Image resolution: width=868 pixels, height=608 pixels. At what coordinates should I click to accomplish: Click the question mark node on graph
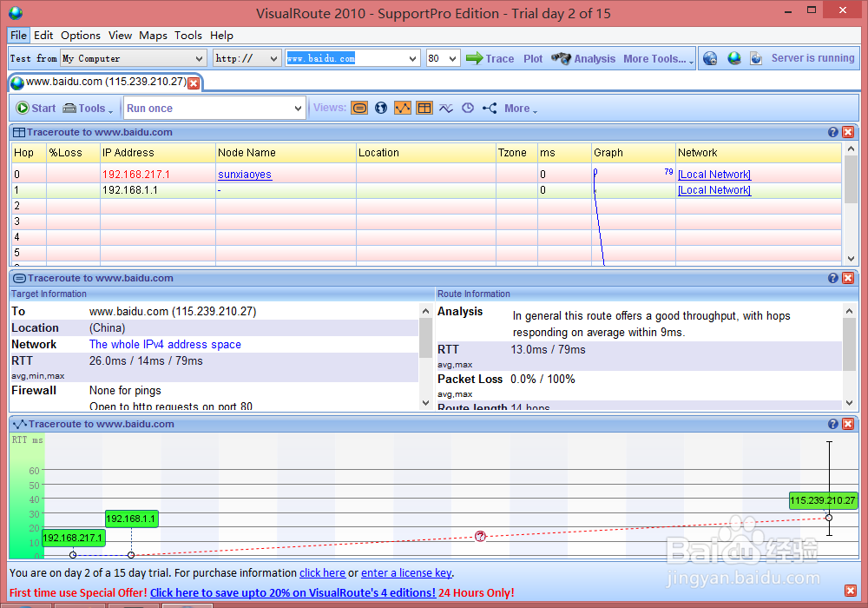coord(480,536)
